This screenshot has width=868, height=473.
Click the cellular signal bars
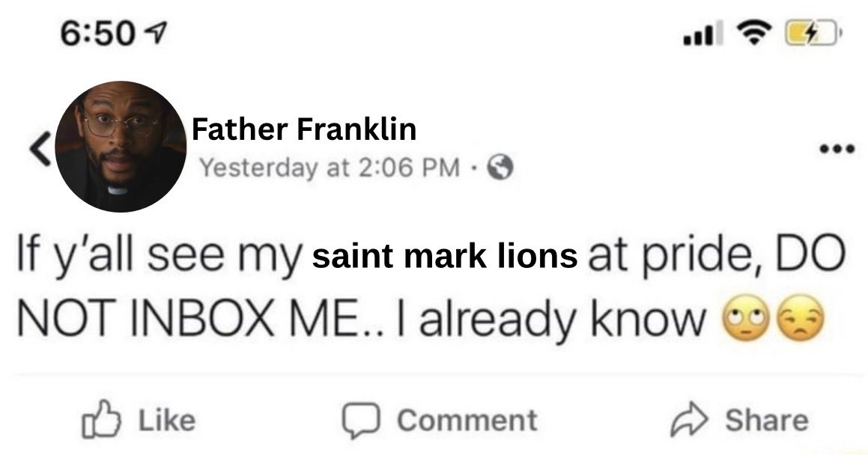[x=703, y=33]
